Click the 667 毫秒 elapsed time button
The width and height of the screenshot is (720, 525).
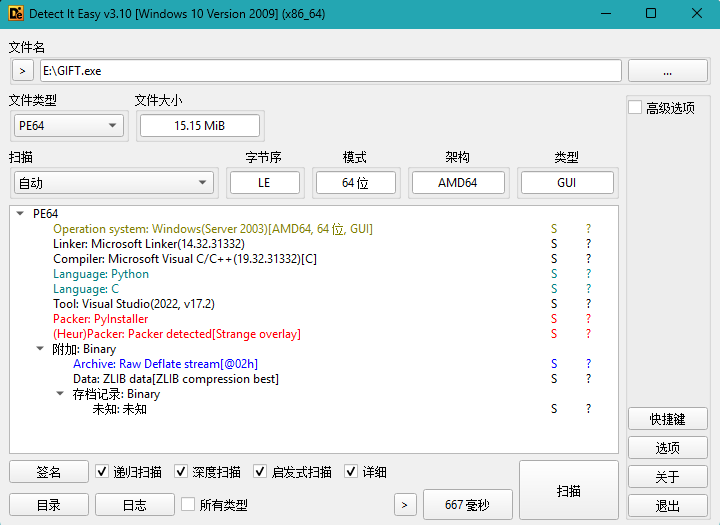[x=467, y=505]
